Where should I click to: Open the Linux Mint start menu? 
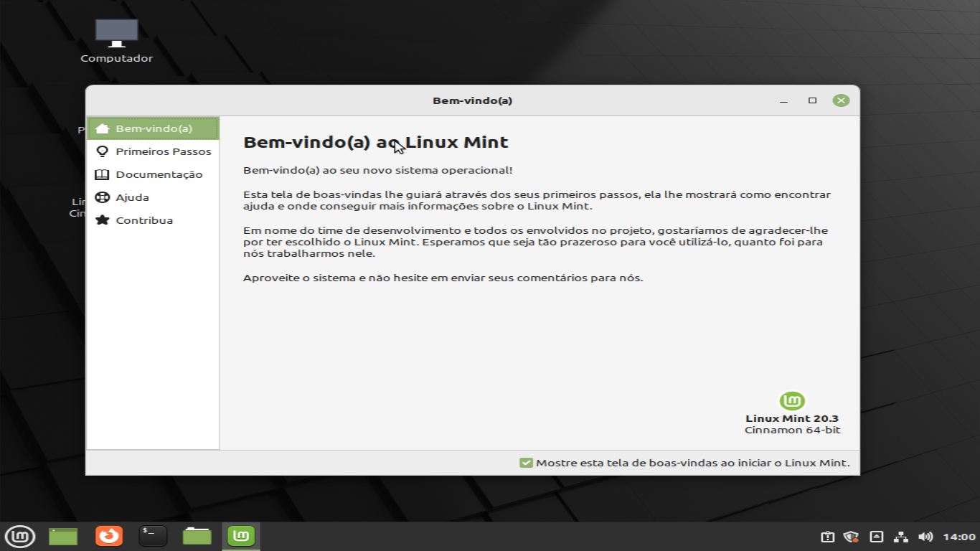tap(20, 536)
